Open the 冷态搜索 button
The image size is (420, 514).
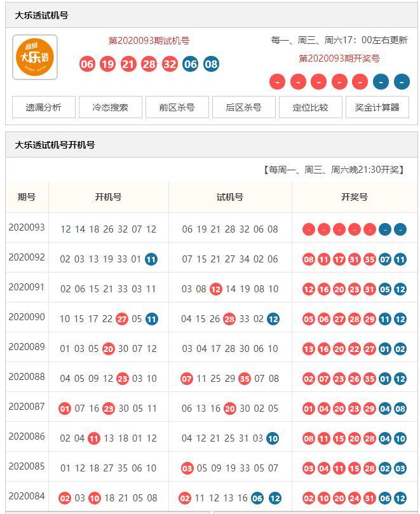pyautogui.click(x=111, y=107)
